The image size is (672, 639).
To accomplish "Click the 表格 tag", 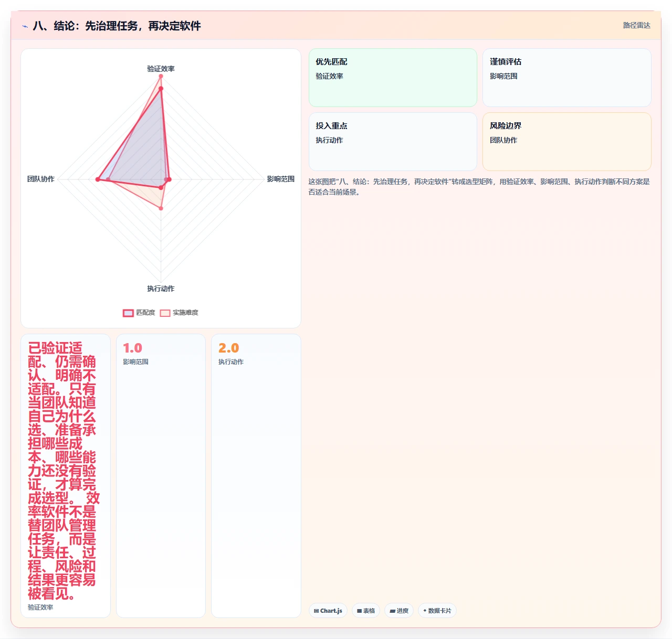I will [366, 611].
